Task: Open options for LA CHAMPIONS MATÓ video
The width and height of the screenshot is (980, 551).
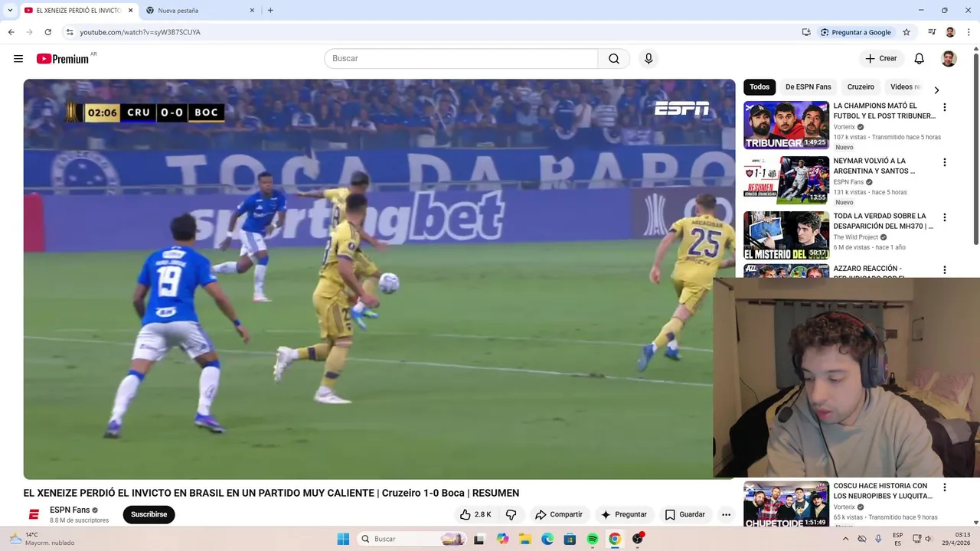Action: [x=944, y=107]
